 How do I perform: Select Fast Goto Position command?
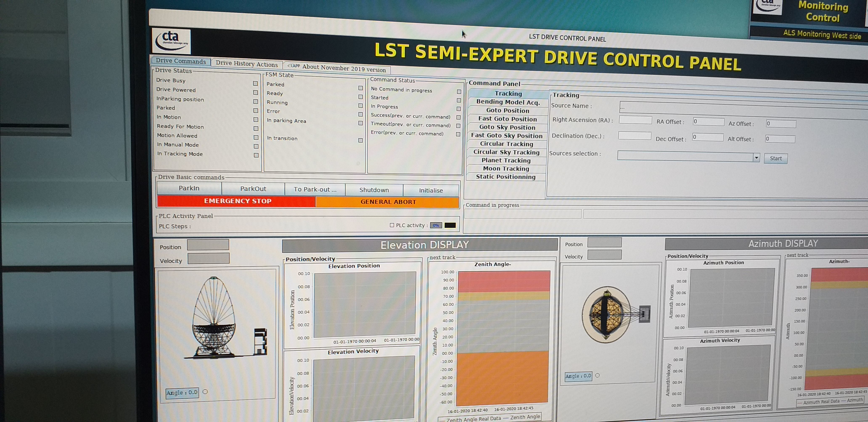[507, 119]
